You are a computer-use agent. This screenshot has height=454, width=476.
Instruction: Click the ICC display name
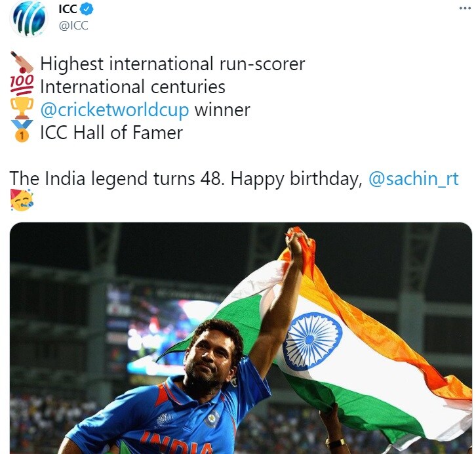click(x=68, y=9)
